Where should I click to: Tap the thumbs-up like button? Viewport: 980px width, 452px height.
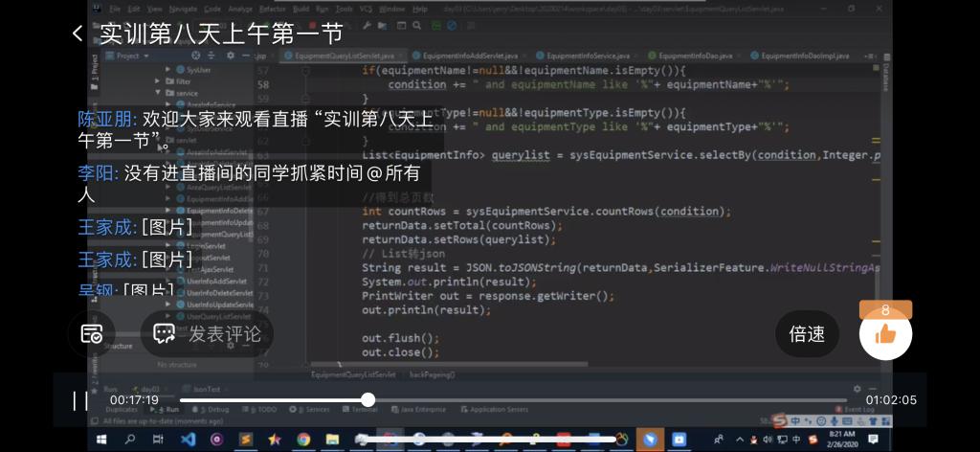coord(885,334)
